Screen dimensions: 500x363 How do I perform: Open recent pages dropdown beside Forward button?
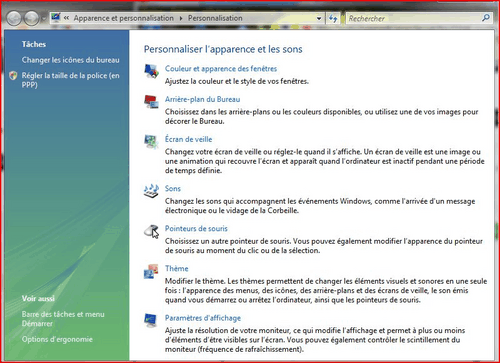pyautogui.click(x=43, y=19)
